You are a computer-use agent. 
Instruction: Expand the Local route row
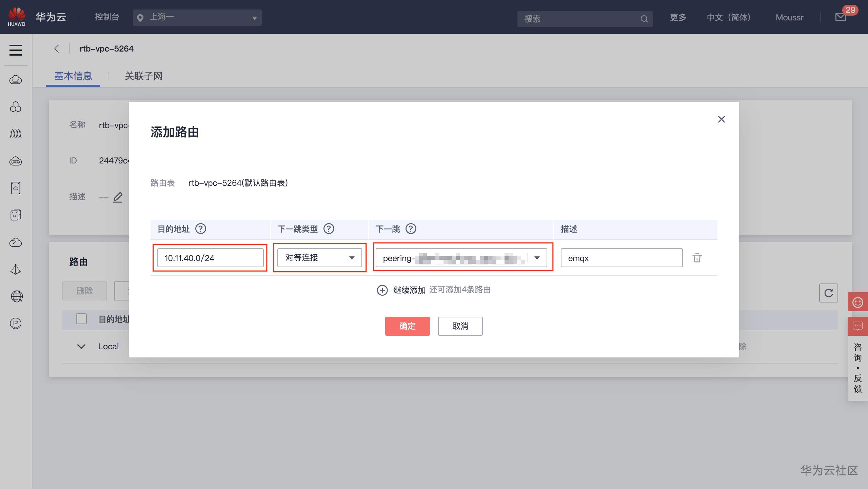[x=81, y=347]
